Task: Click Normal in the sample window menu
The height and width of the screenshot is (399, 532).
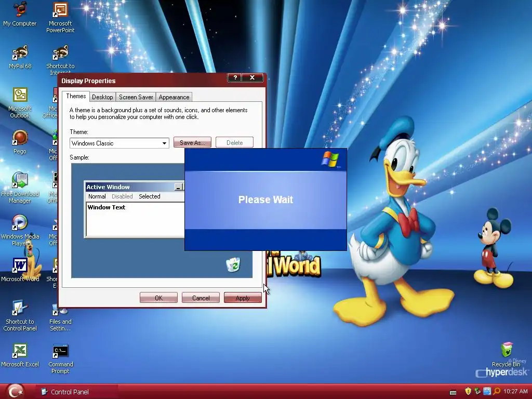Action: click(97, 196)
